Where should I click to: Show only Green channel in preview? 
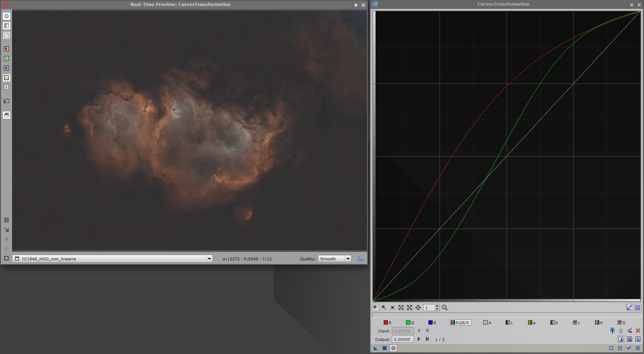coord(6,59)
